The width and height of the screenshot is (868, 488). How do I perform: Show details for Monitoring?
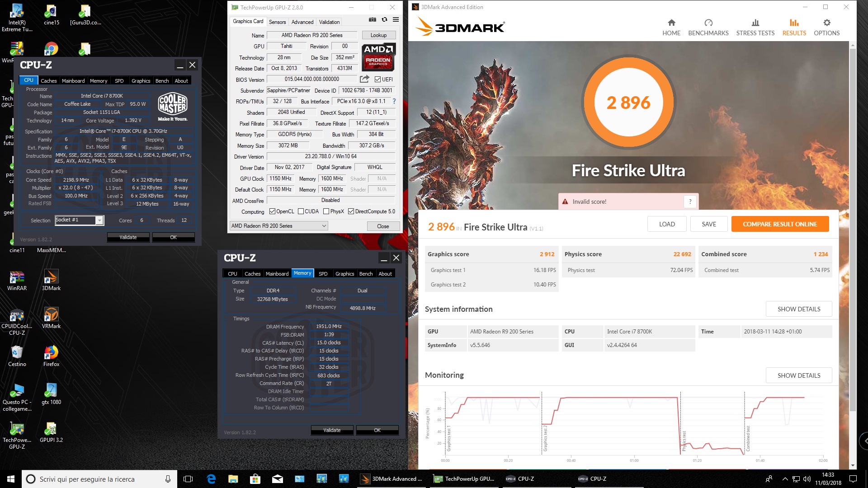coord(799,375)
